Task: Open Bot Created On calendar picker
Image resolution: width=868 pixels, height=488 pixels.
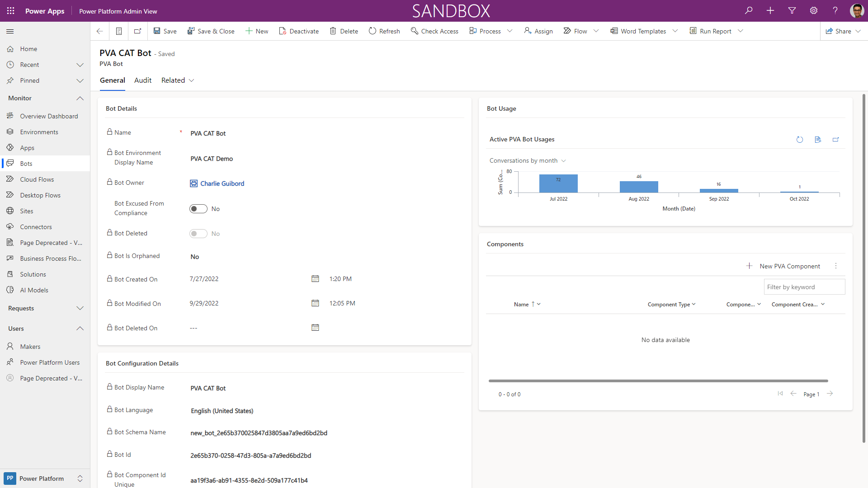Action: point(315,279)
